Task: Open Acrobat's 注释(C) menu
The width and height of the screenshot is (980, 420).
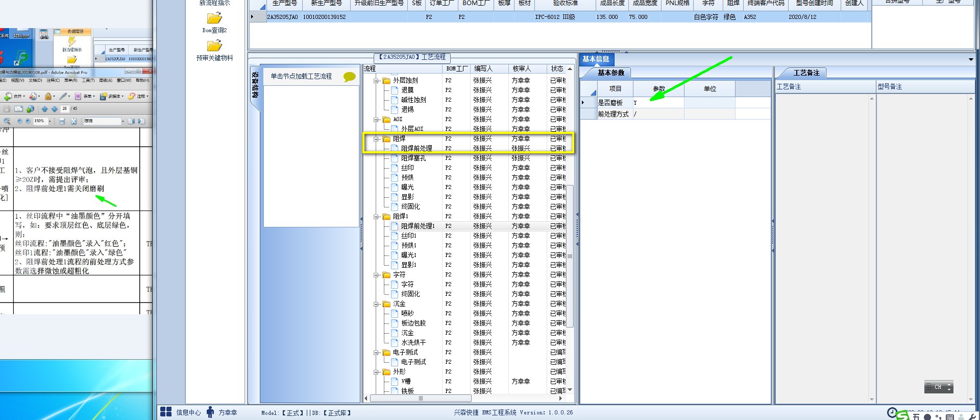Action: (x=53, y=80)
